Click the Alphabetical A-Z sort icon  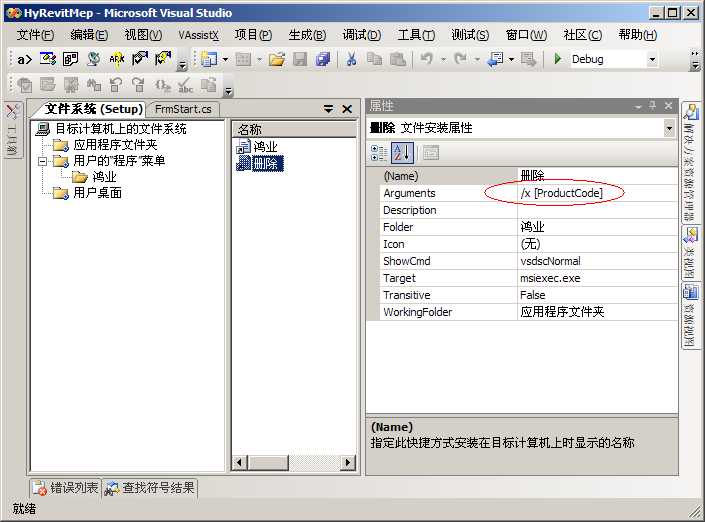point(402,153)
